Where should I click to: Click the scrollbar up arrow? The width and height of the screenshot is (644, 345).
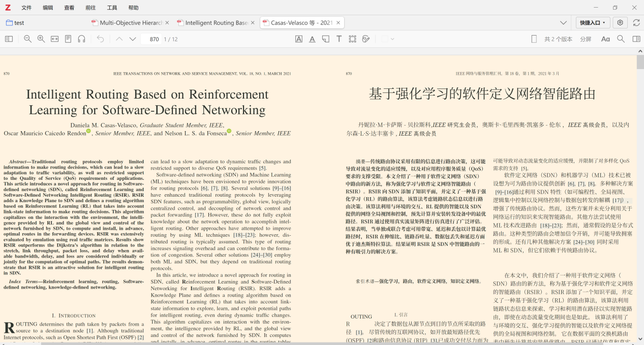point(640,51)
